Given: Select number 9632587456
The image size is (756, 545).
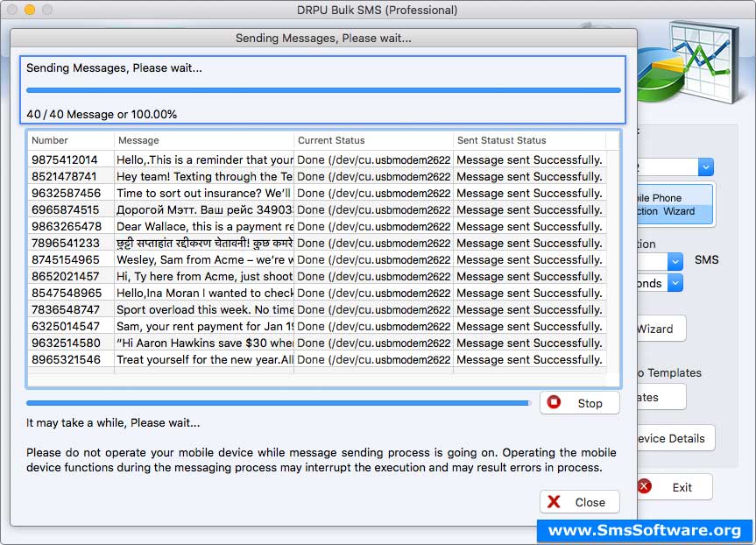Looking at the screenshot, I should [66, 193].
